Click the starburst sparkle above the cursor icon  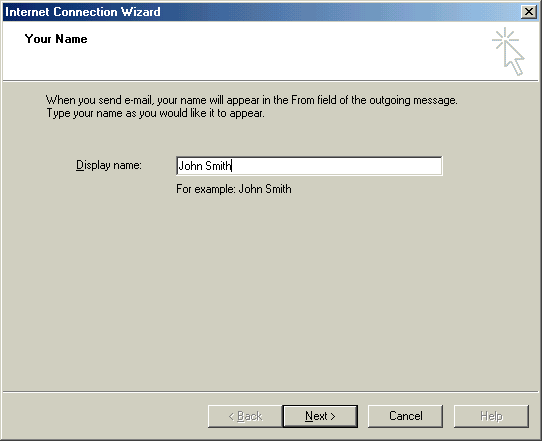click(505, 39)
